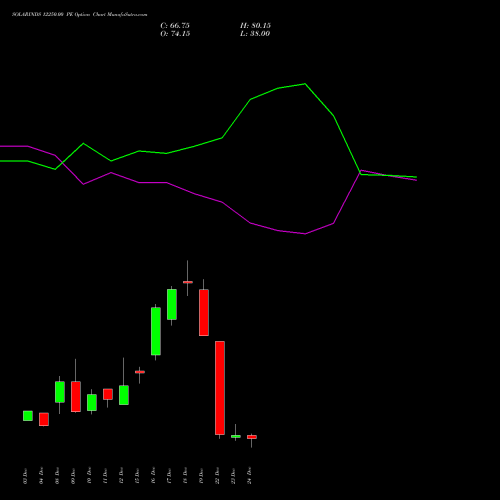The height and width of the screenshot is (500, 500).
Task: Click the '08 Dec' date label
Action: click(x=57, y=476)
